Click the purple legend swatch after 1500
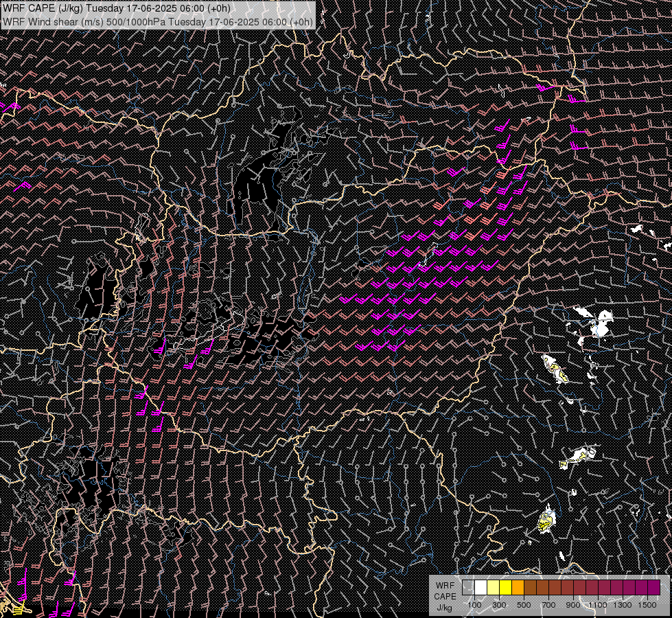 654,588
